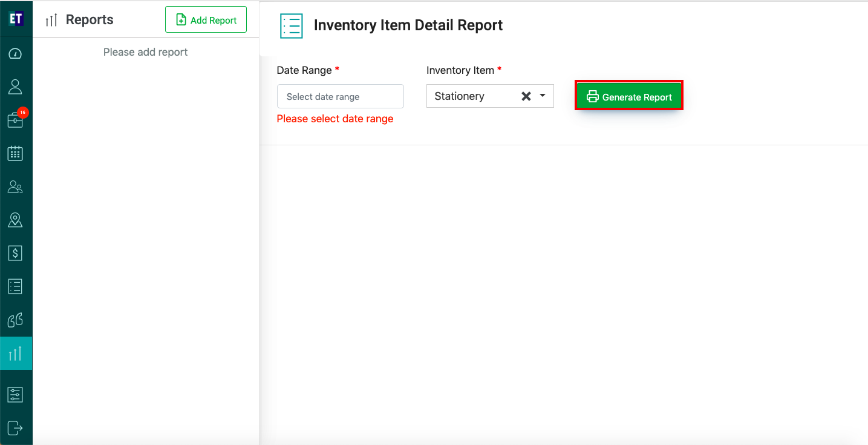Click the Add Report button
Screen dimensions: 868x445
tap(206, 20)
